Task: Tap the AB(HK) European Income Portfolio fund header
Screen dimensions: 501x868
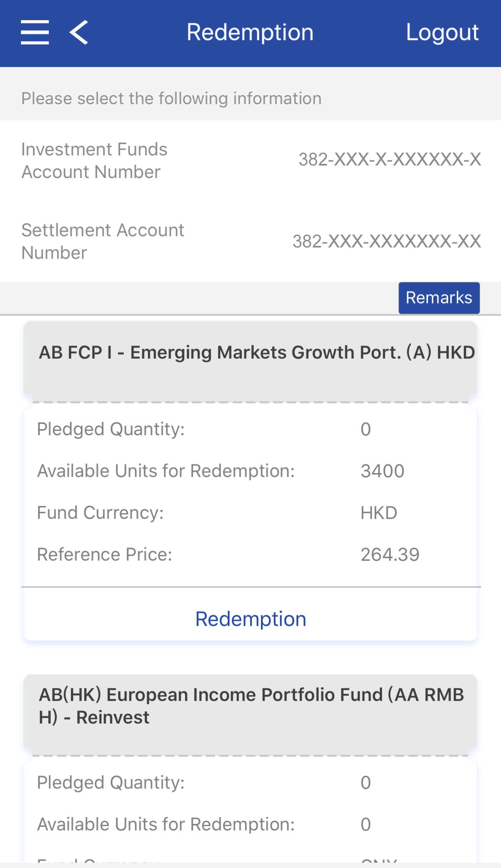Action: click(251, 706)
